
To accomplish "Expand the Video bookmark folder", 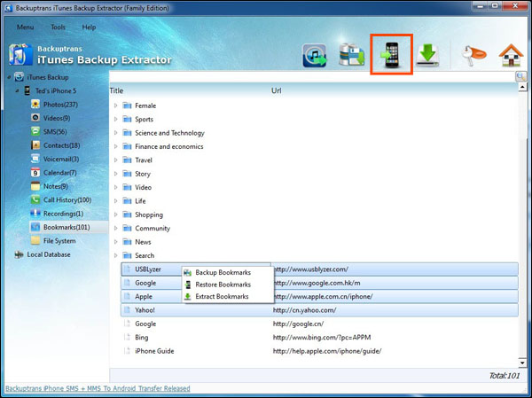I will 115,187.
